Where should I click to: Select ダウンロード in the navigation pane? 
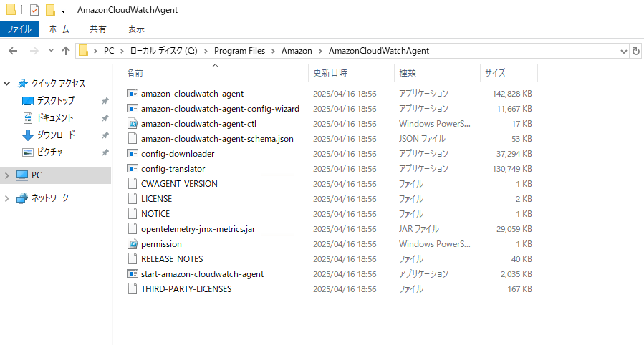pos(56,135)
